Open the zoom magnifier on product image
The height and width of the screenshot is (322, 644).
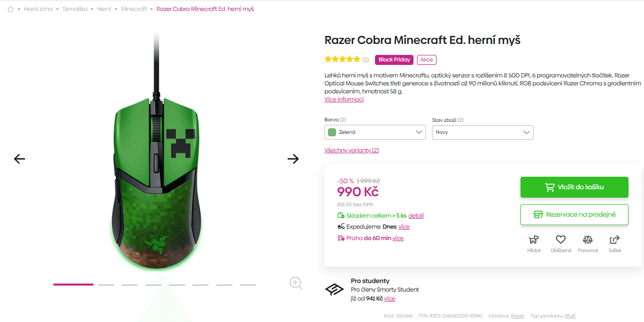[x=295, y=283]
